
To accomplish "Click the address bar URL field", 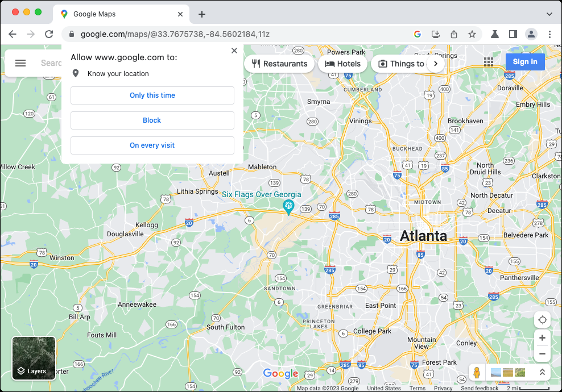I will click(x=239, y=34).
